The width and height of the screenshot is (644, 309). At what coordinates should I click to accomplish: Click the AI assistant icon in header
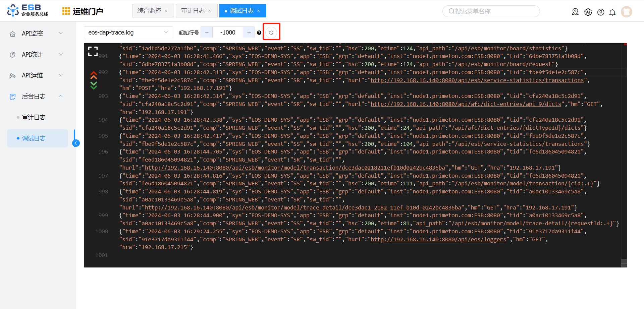point(588,12)
